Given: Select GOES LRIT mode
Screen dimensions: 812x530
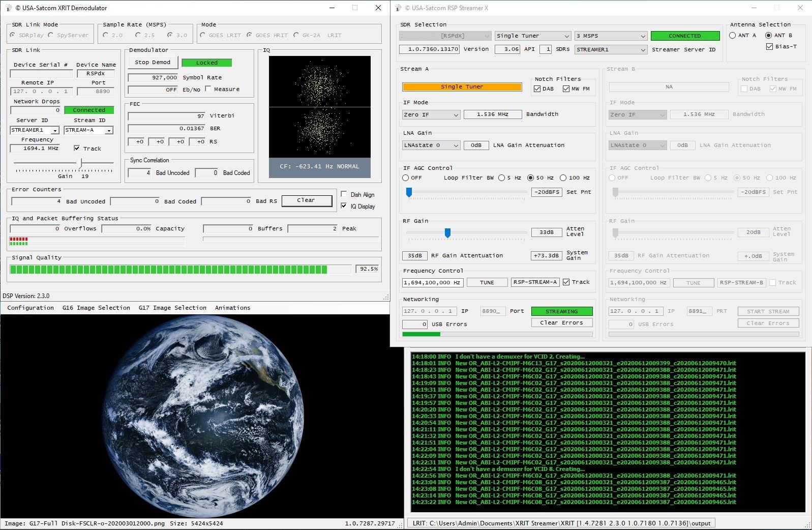Looking at the screenshot, I should [203, 35].
